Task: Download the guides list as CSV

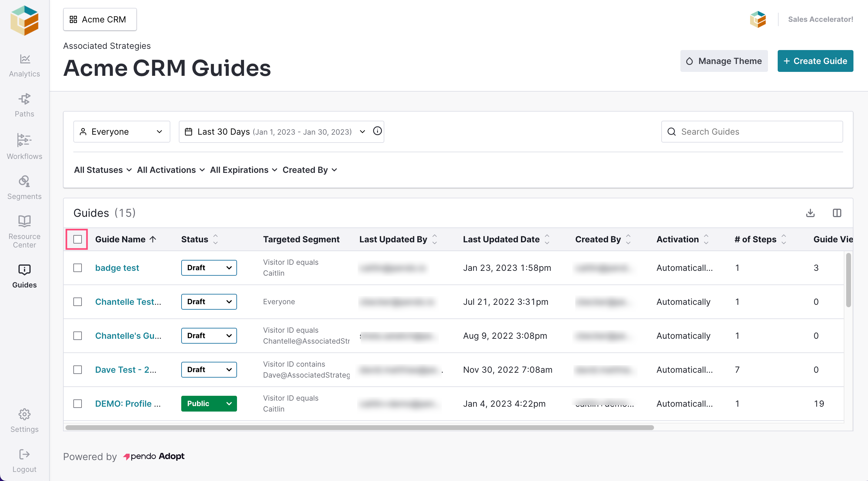Action: (x=810, y=213)
